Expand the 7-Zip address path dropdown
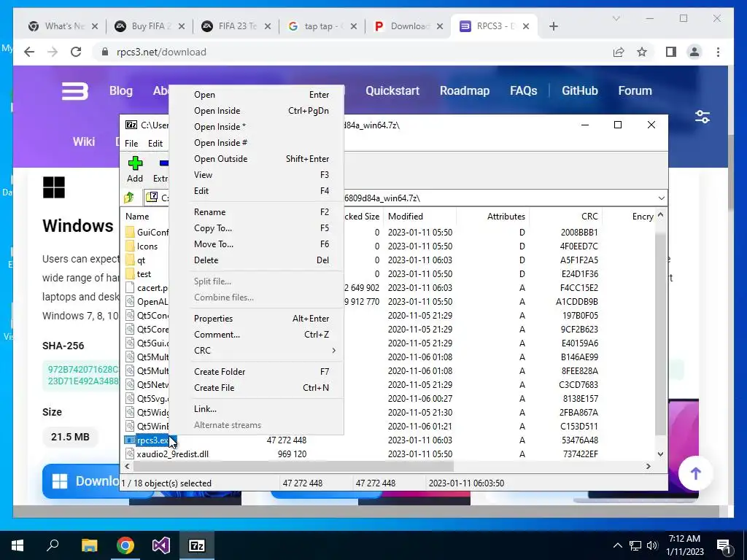Screen dimensions: 747x560 click(x=661, y=198)
